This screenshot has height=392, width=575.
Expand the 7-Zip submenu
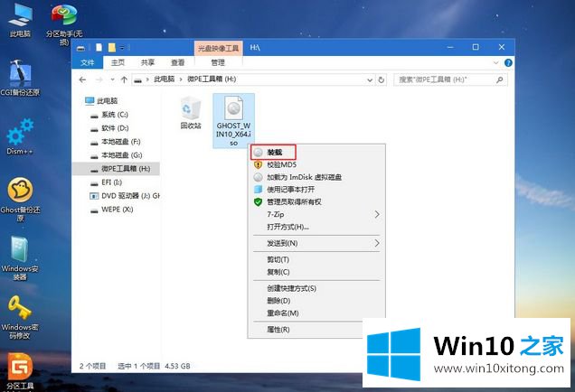pos(316,215)
